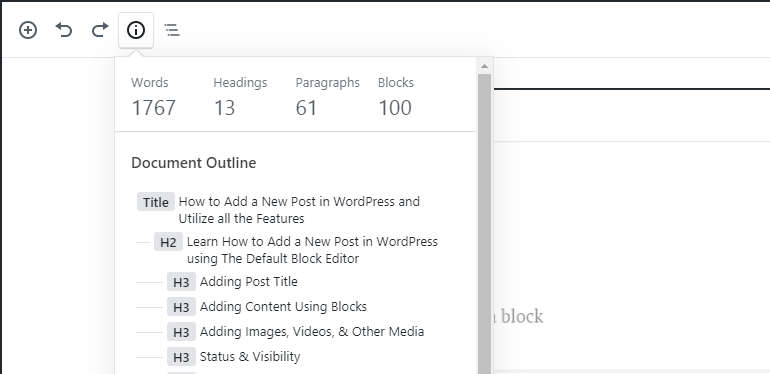
Task: Select 'Adding Content Using Blocks' heading
Action: (283, 307)
